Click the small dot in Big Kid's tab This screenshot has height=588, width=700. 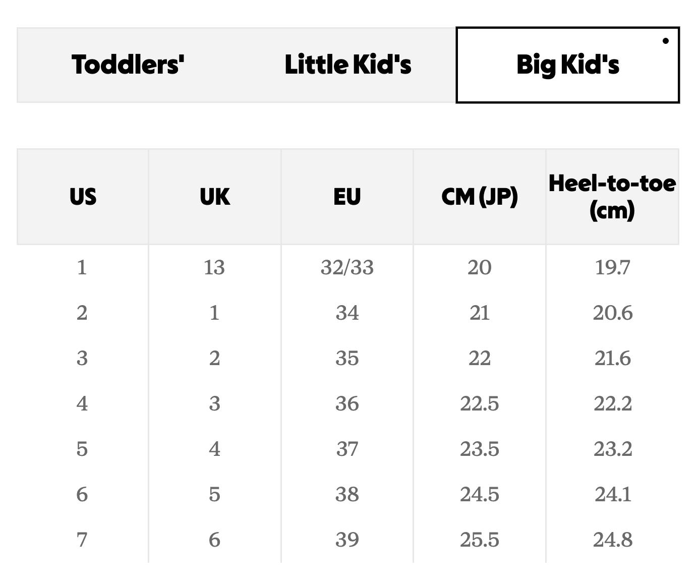pyautogui.click(x=666, y=41)
